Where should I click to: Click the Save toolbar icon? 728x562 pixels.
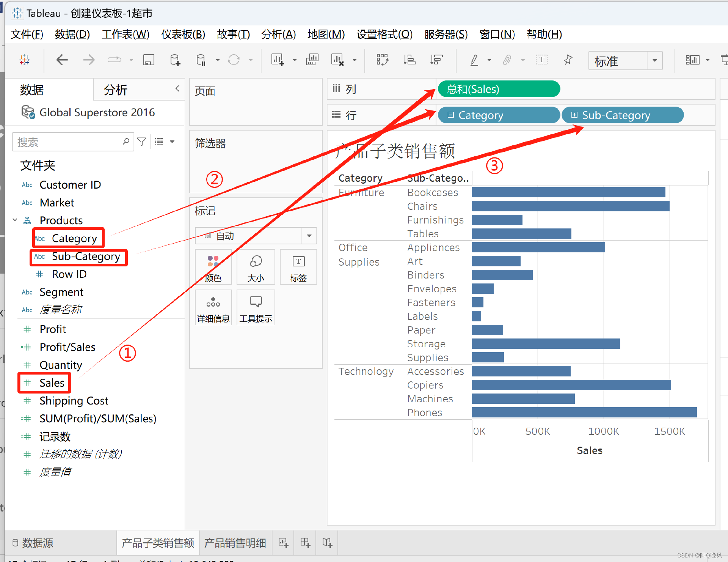(x=149, y=60)
